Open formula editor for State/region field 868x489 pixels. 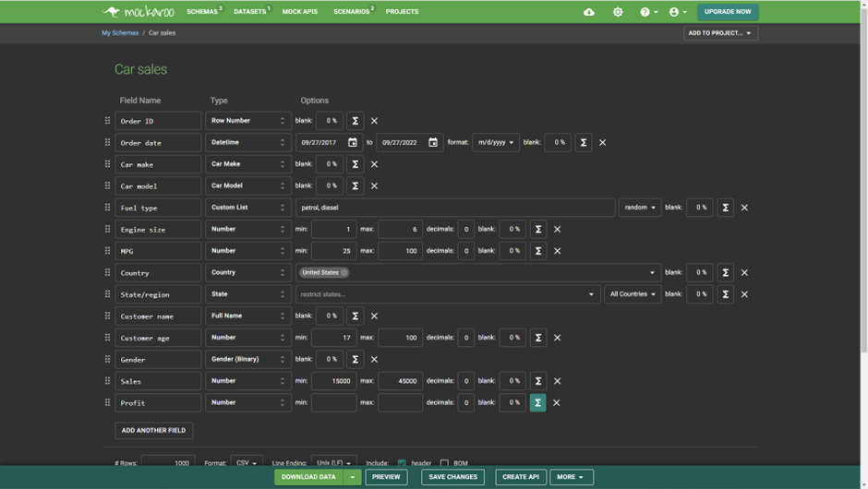(x=725, y=294)
